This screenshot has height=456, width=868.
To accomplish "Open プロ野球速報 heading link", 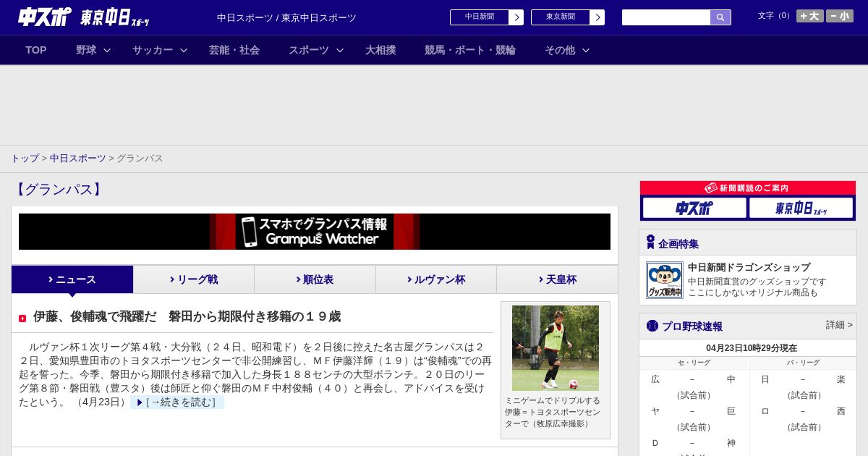I will pyautogui.click(x=692, y=326).
